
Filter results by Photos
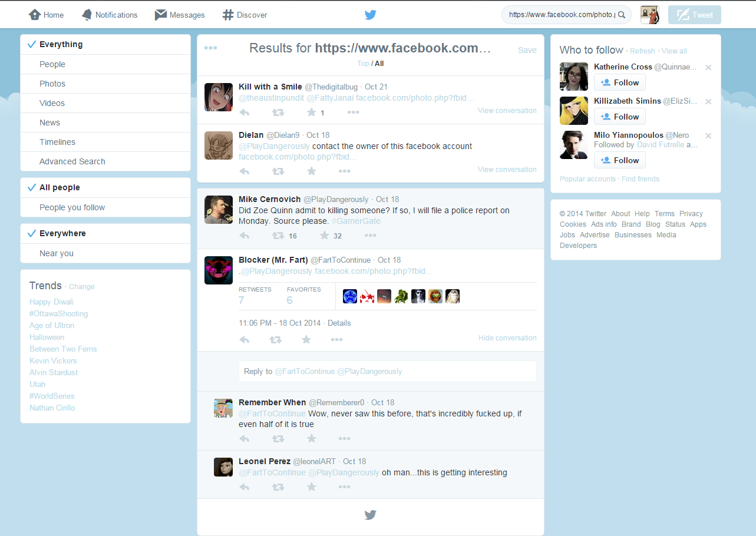(x=52, y=84)
